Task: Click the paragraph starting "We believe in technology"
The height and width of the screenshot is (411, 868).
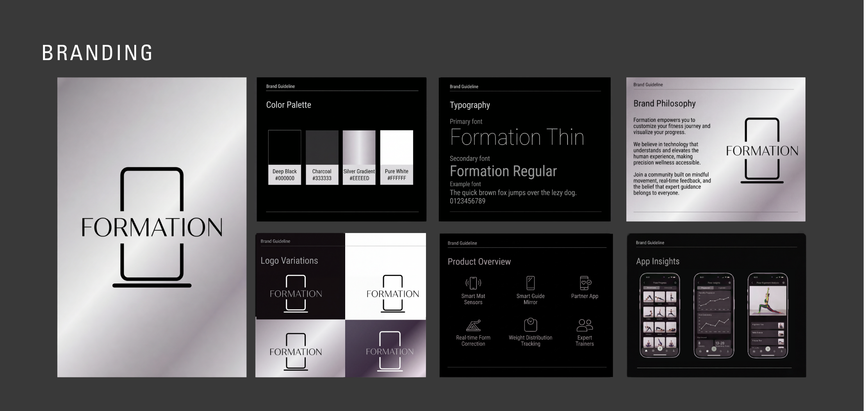Action: click(x=667, y=153)
